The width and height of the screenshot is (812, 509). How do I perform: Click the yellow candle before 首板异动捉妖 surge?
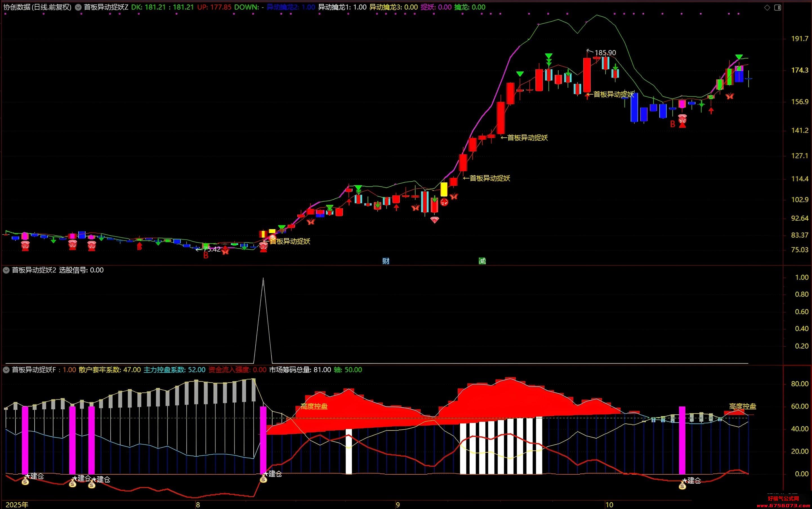point(444,189)
